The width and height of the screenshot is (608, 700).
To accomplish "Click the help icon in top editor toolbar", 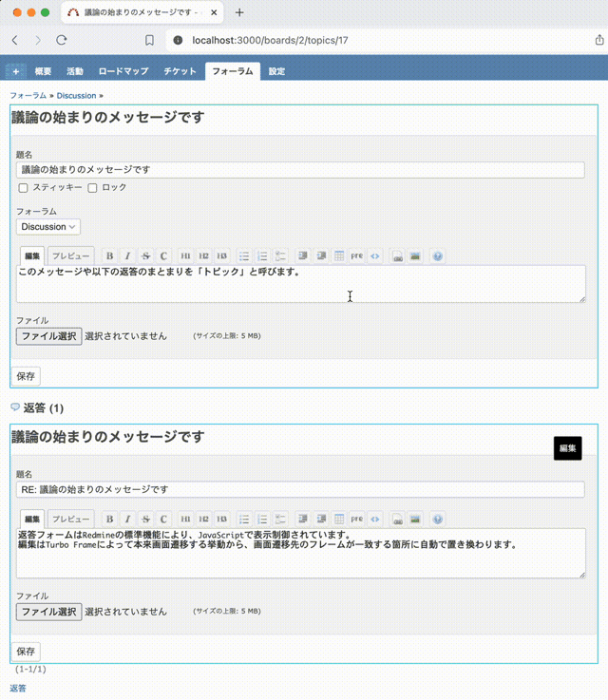I will pyautogui.click(x=437, y=256).
